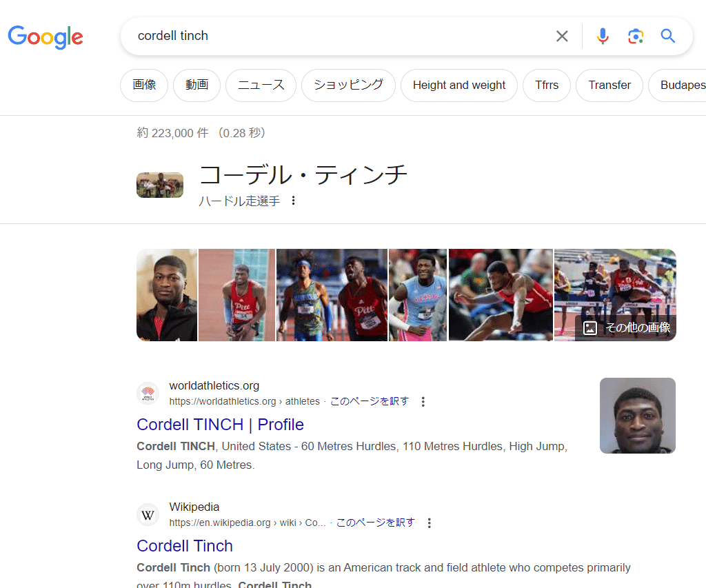
Task: Clear the search box with X
Action: click(x=562, y=36)
